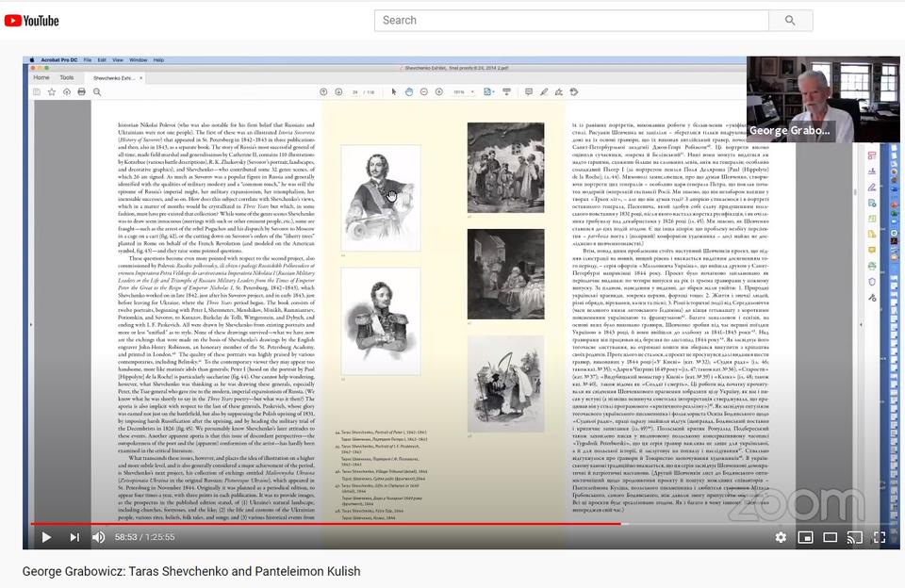Open the video settings gear
This screenshot has height=588, width=905.
click(x=781, y=537)
